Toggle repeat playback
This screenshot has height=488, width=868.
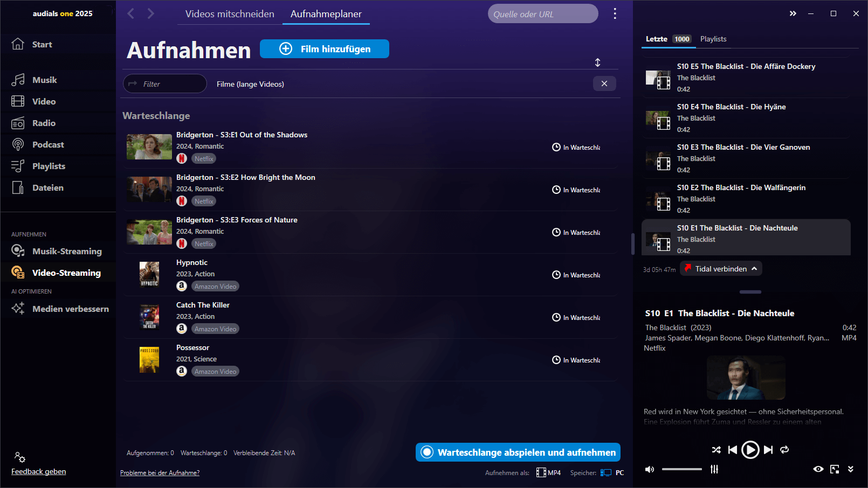click(x=784, y=450)
